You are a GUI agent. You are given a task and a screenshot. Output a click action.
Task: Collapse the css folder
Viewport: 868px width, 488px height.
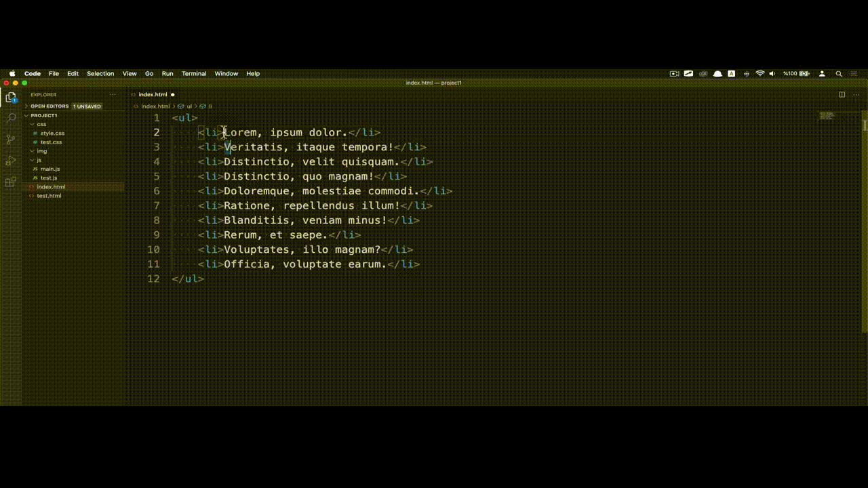pos(41,124)
